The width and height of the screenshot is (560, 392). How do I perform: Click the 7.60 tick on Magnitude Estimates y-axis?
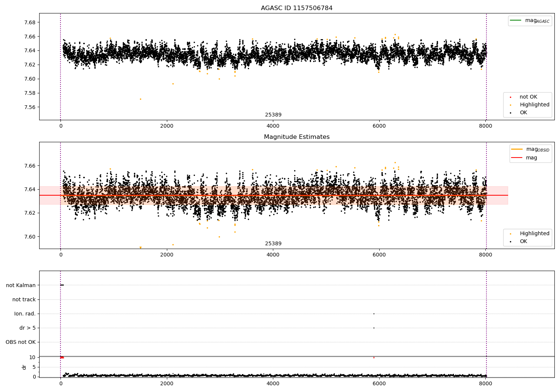(29, 237)
